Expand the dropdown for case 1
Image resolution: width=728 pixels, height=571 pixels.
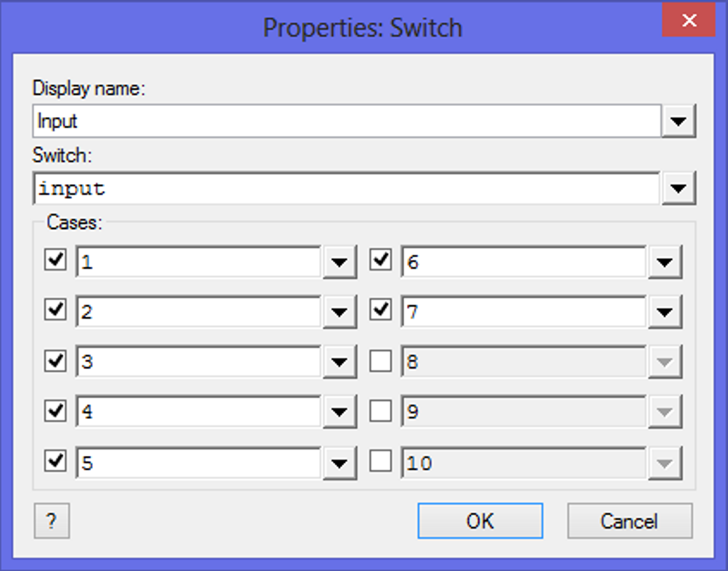pos(340,262)
